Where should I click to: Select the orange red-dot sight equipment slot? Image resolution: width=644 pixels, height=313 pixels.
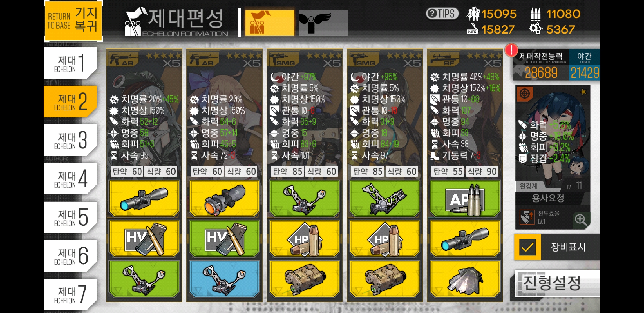coord(224,199)
